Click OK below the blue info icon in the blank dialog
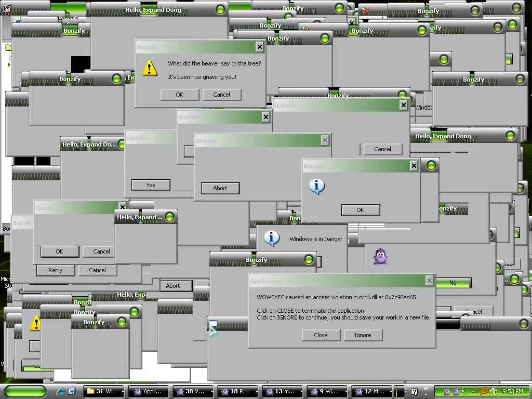The height and width of the screenshot is (399, 532). point(361,210)
